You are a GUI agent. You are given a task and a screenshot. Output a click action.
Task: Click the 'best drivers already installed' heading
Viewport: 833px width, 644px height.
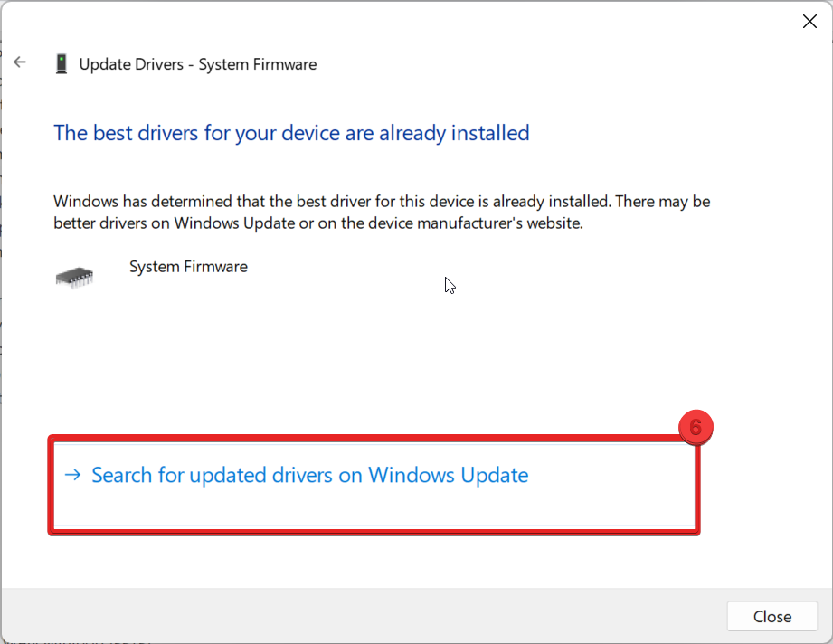291,133
